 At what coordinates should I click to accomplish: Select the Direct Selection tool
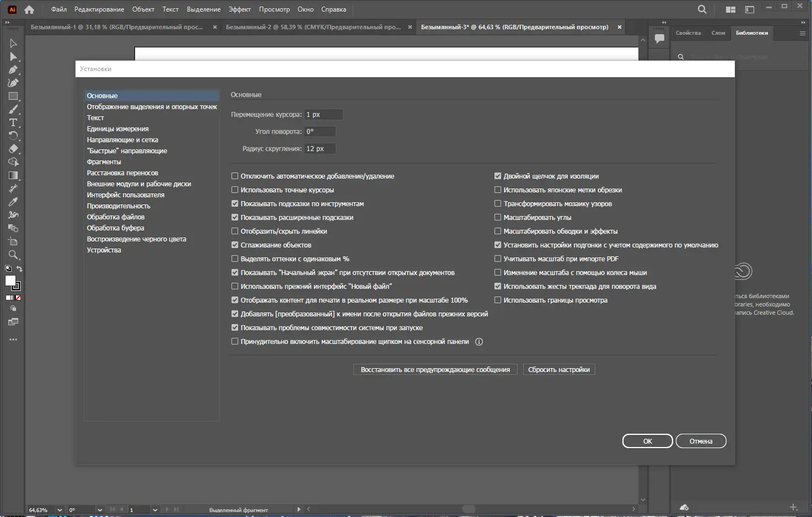(13, 57)
